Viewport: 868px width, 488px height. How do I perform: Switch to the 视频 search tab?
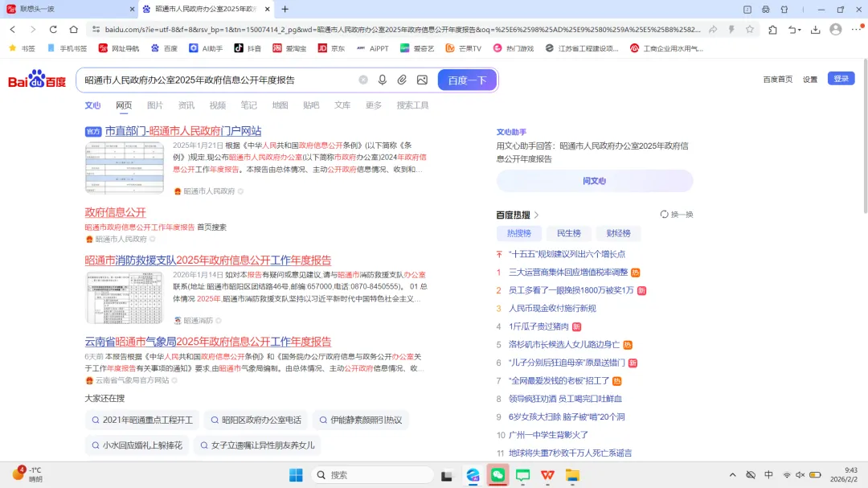(x=218, y=105)
